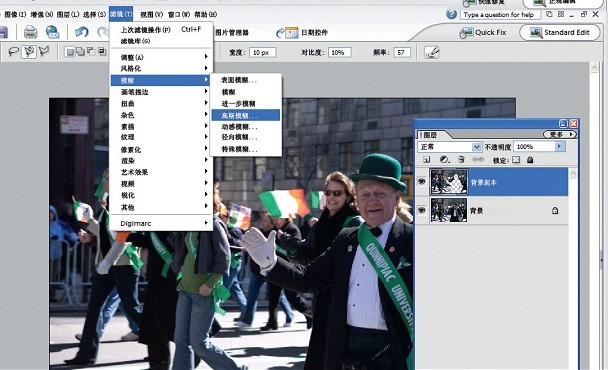Expand the 杂色 submenu
This screenshot has width=608, height=370.
(x=161, y=115)
